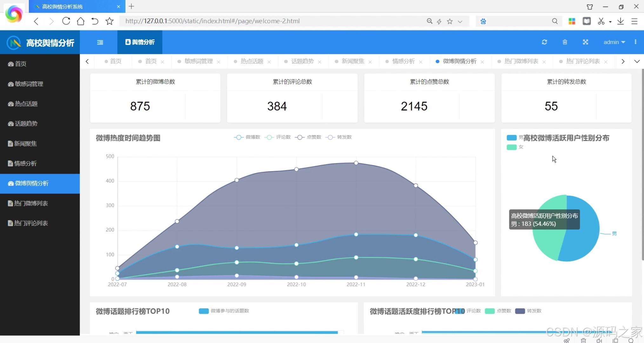
Task: Close the 热门评论列表 tab
Action: tap(606, 62)
